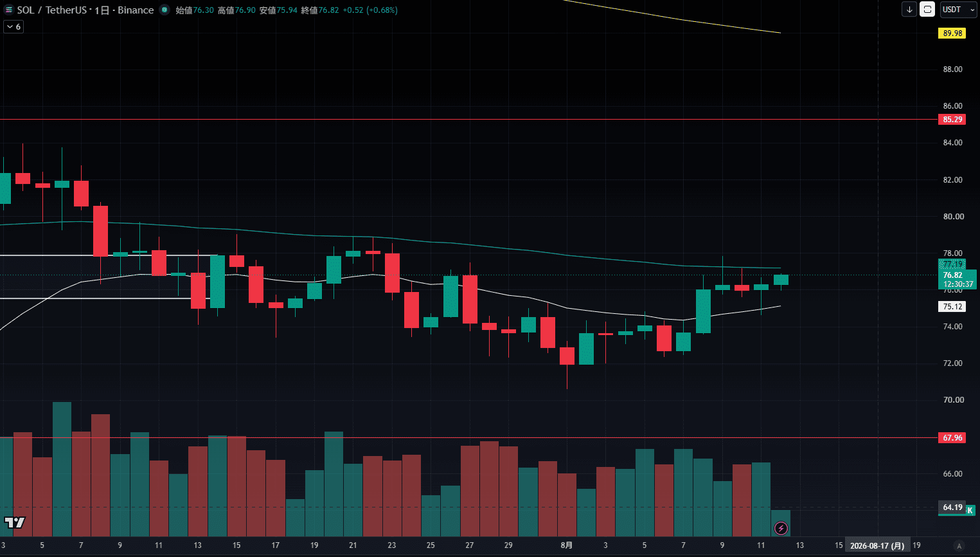Toggle the rounded rectangle chart-view button
Screen dimensions: 980x557
(927, 10)
